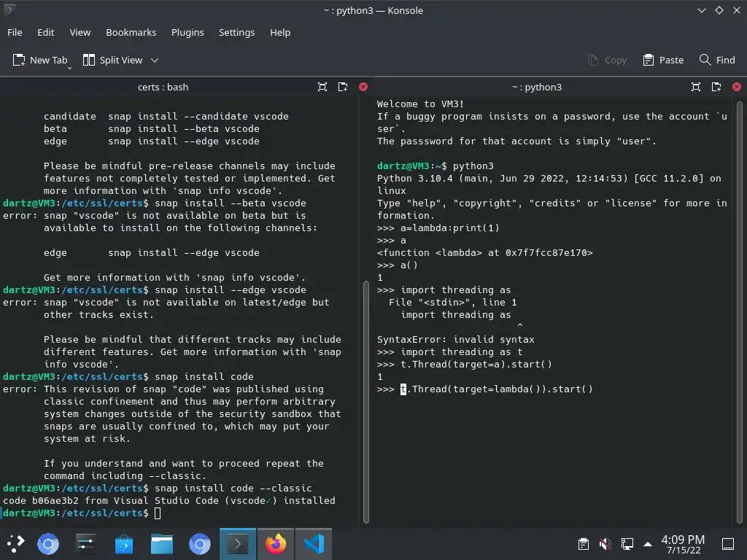Image resolution: width=747 pixels, height=560 pixels.
Task: Click the text 'SyntaxError: invalid syntax'
Action: click(455, 340)
